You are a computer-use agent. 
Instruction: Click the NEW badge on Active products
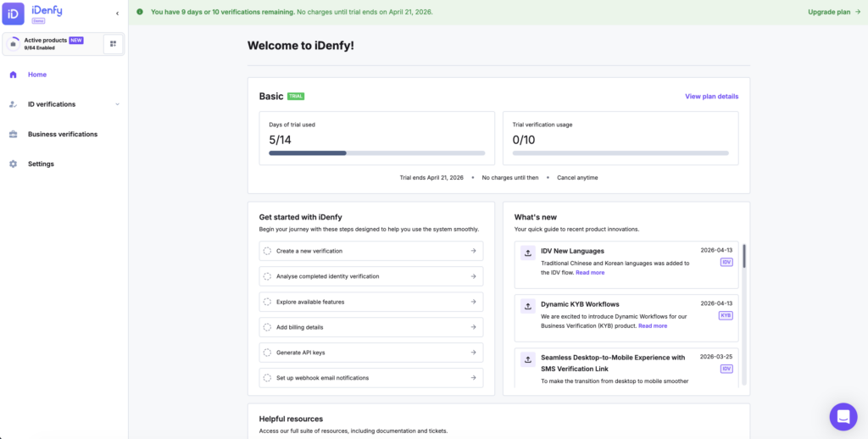coord(76,41)
